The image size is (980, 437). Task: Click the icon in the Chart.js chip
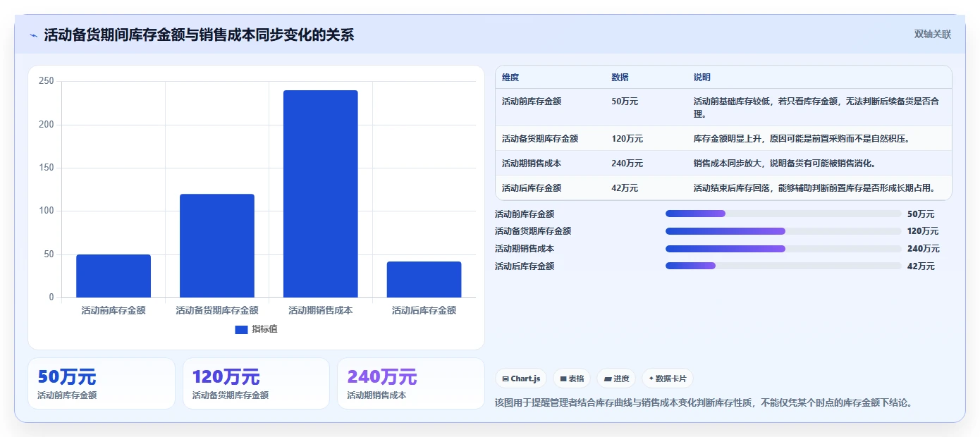tap(506, 379)
